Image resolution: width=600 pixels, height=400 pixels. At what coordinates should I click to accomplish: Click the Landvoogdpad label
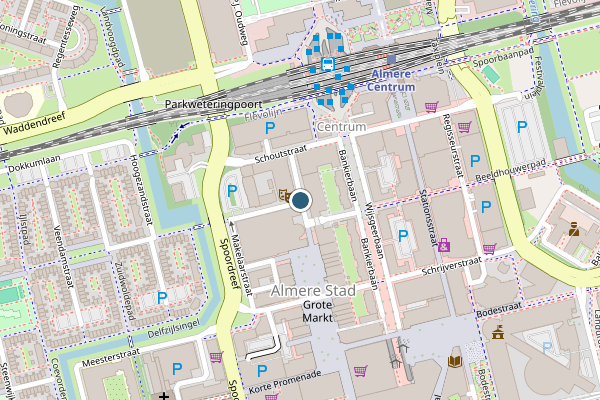click(x=112, y=37)
